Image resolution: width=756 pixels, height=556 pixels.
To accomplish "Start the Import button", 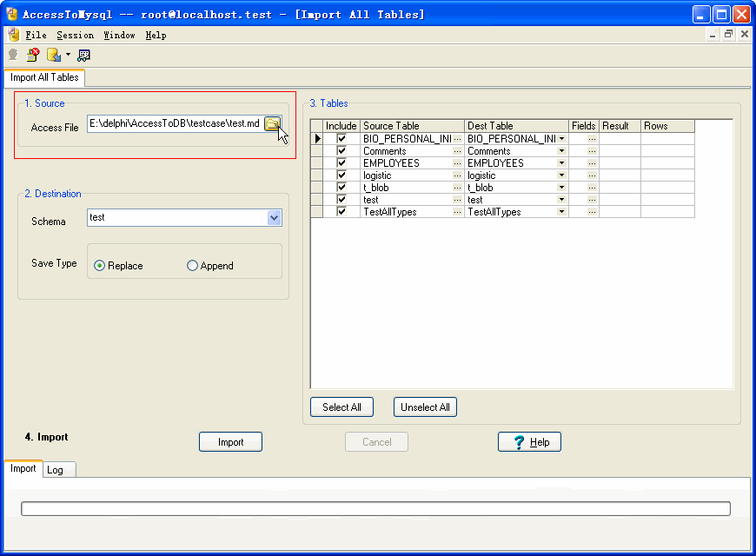I will click(x=230, y=441).
